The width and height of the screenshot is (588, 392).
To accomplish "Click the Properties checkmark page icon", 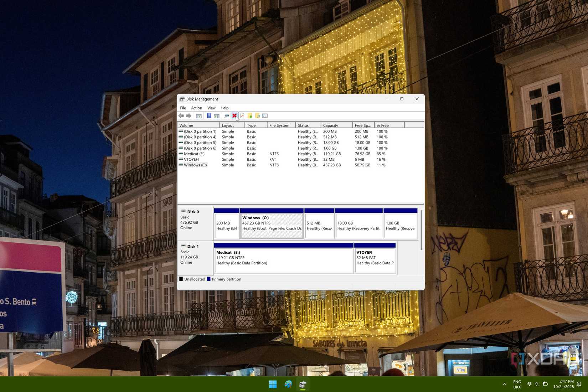I will coord(242,116).
